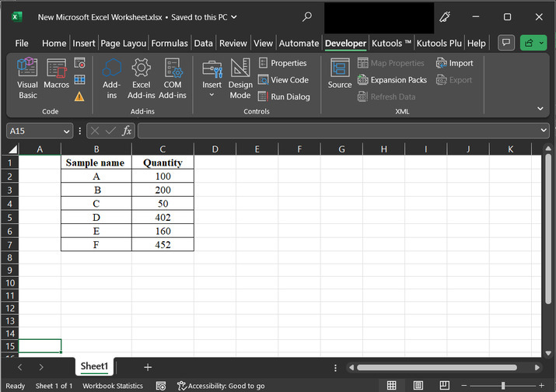The height and width of the screenshot is (392, 556).
Task: Open the Name Box dropdown arrow
Action: [67, 131]
